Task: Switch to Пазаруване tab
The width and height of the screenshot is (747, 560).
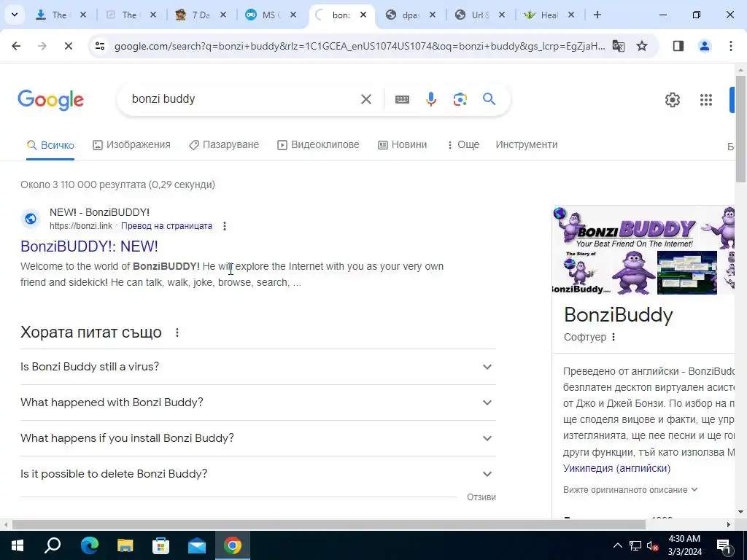Action: (224, 145)
